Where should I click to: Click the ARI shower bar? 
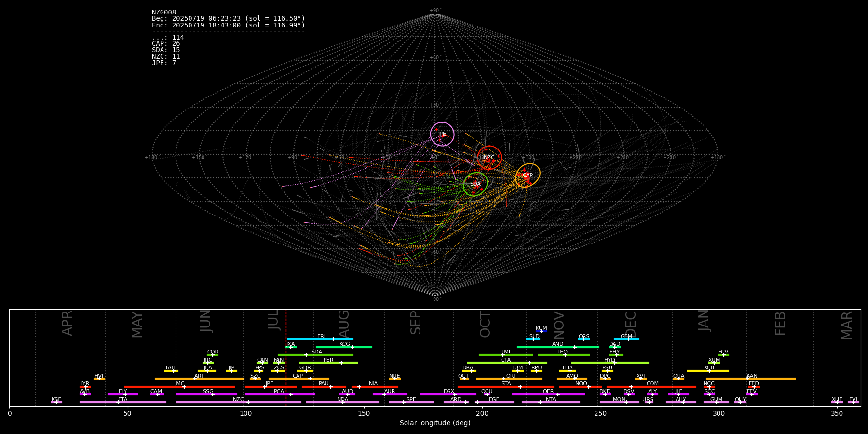click(199, 379)
